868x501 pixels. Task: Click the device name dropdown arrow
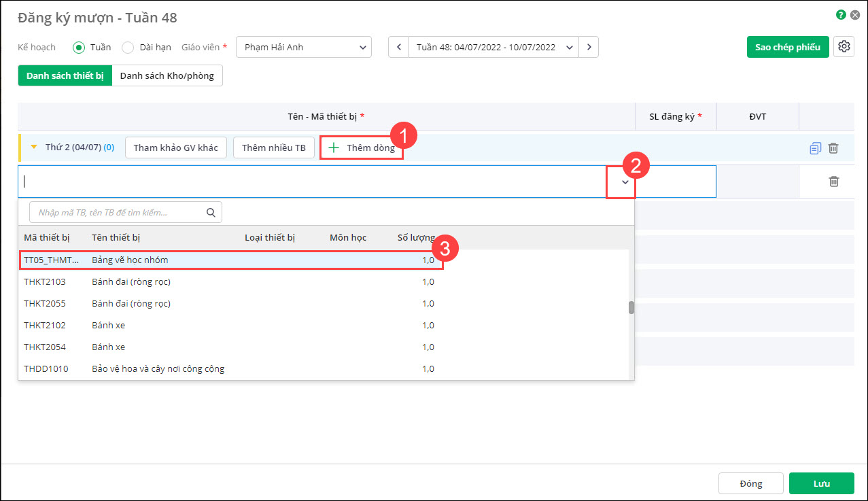625,182
